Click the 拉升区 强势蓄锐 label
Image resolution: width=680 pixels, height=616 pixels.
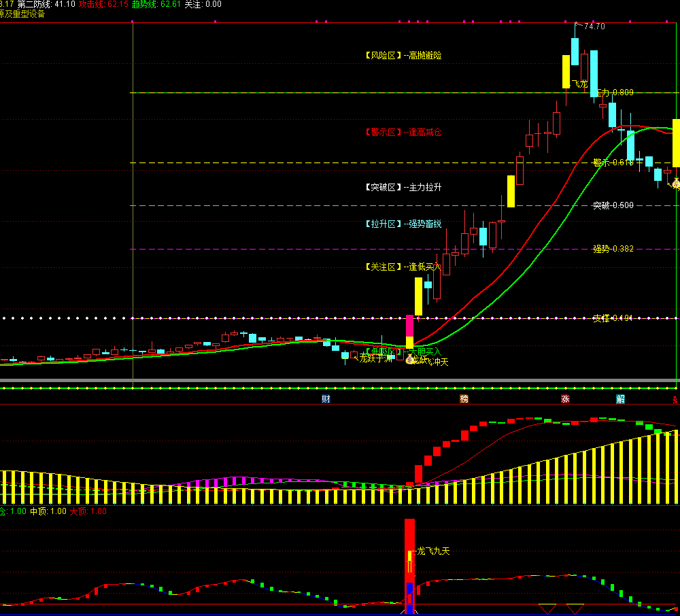coord(403,224)
